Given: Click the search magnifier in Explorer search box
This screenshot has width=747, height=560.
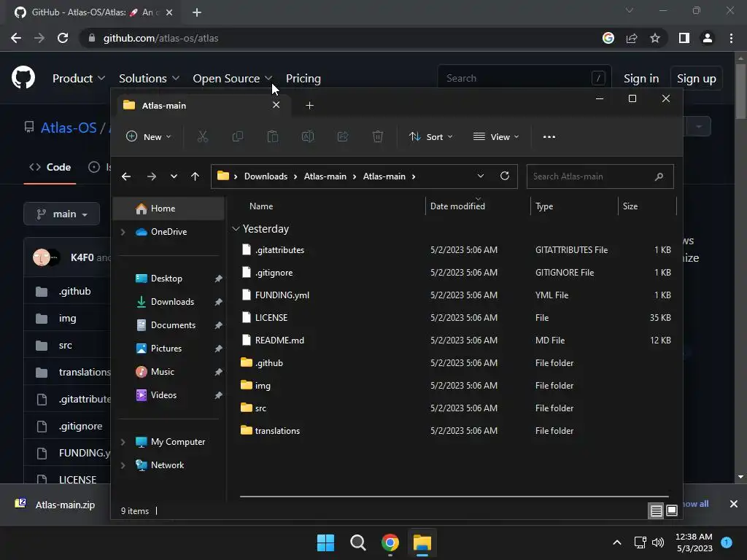Looking at the screenshot, I should tap(659, 176).
